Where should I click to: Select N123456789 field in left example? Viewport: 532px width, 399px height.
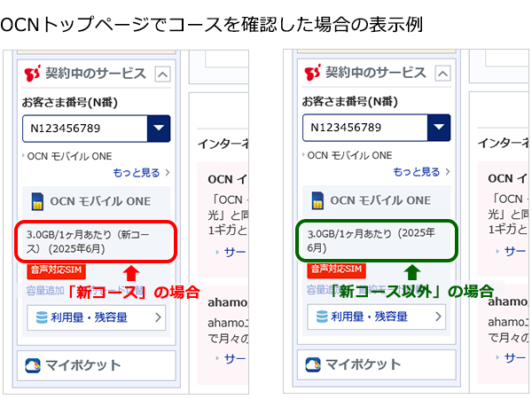click(97, 129)
